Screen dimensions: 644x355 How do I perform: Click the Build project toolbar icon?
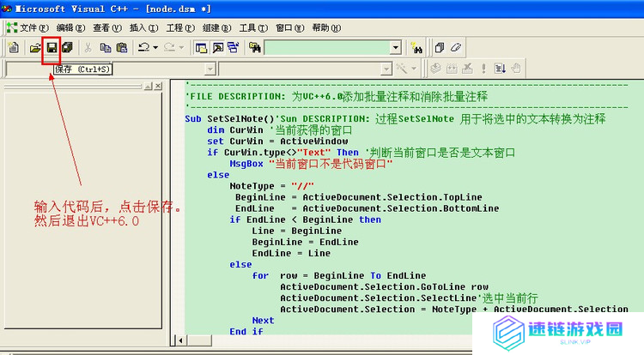point(452,69)
